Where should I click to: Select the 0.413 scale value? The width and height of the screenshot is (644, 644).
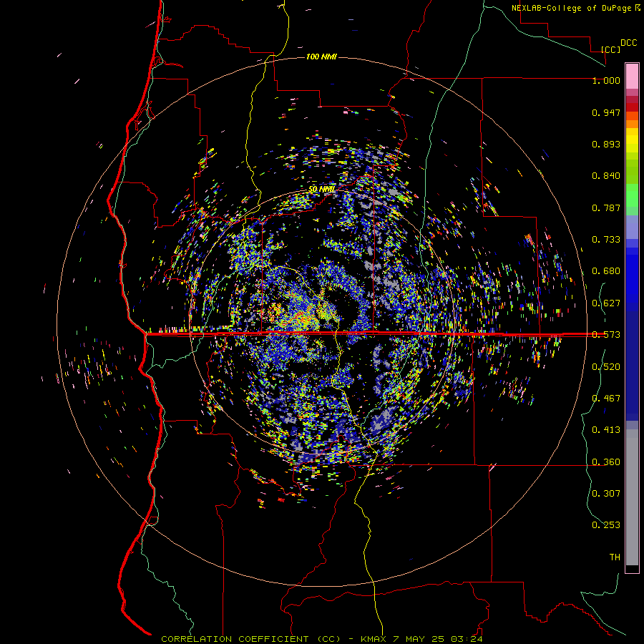[x=606, y=430]
